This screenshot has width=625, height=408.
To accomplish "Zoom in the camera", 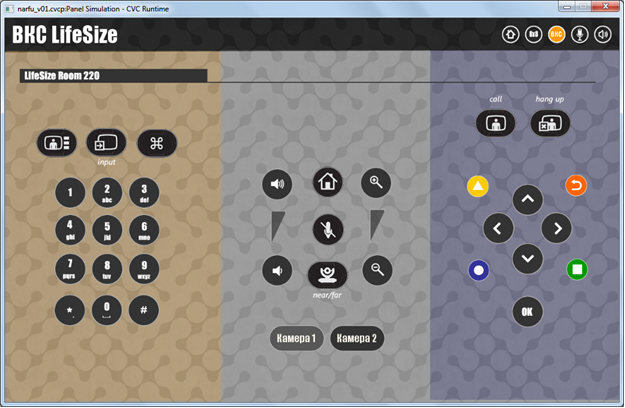I will [x=376, y=183].
